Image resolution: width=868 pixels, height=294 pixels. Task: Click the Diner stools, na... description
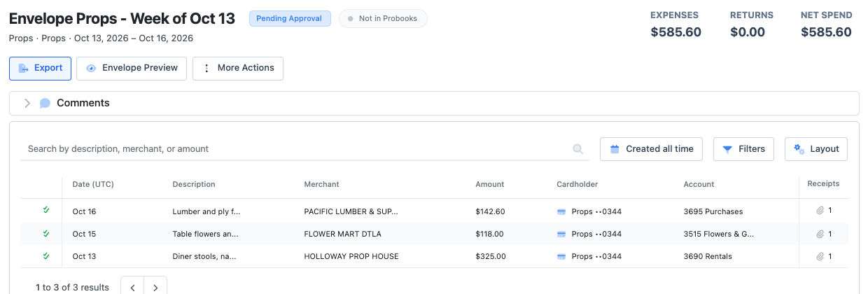tap(204, 256)
